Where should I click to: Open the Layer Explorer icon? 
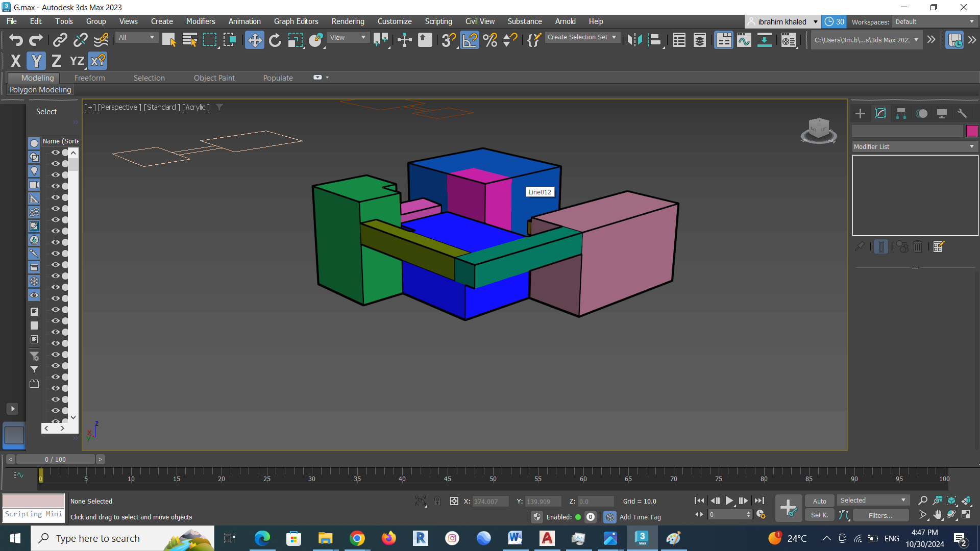700,40
